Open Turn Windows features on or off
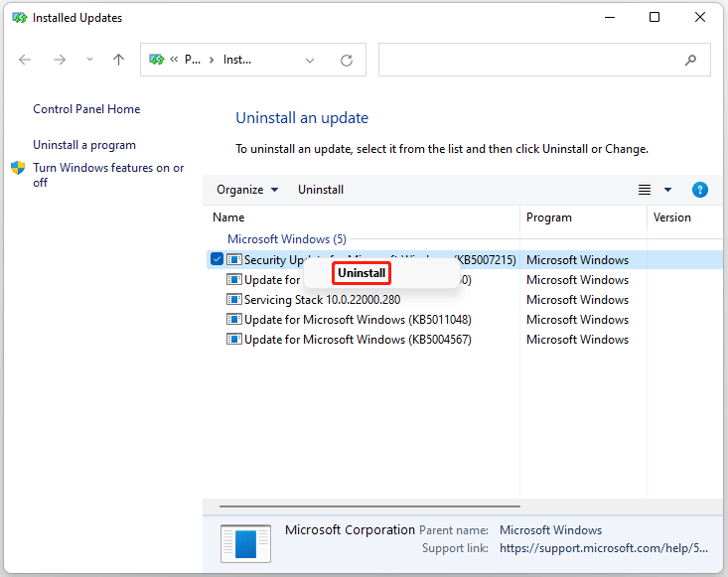728x577 pixels. [108, 175]
